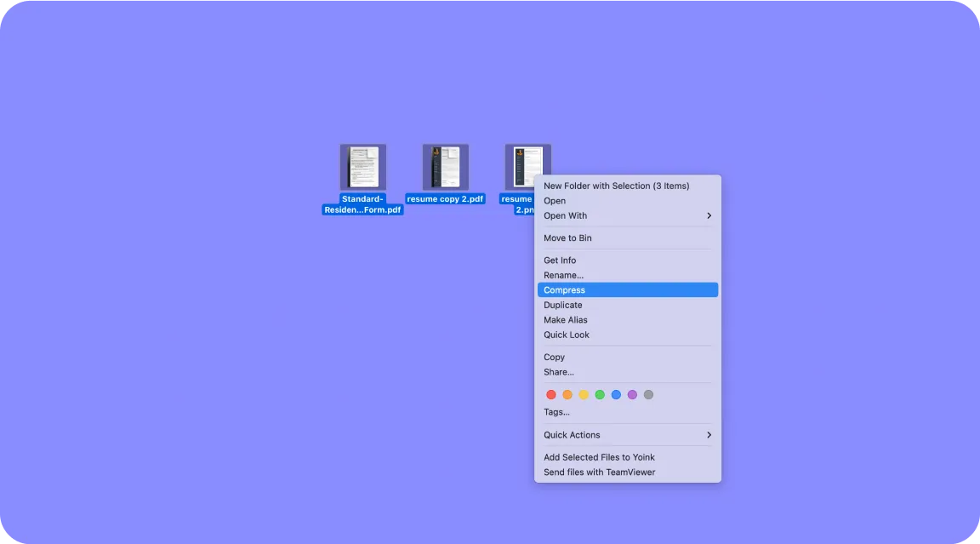The height and width of the screenshot is (544, 980).
Task: Choose Duplicate from the context menu
Action: coord(628,305)
